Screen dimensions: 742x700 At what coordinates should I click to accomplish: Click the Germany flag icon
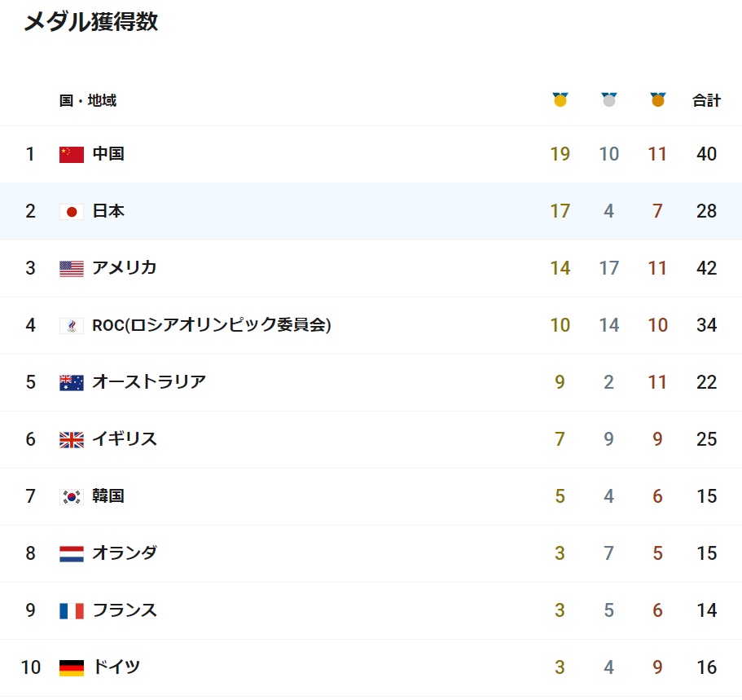(72, 668)
